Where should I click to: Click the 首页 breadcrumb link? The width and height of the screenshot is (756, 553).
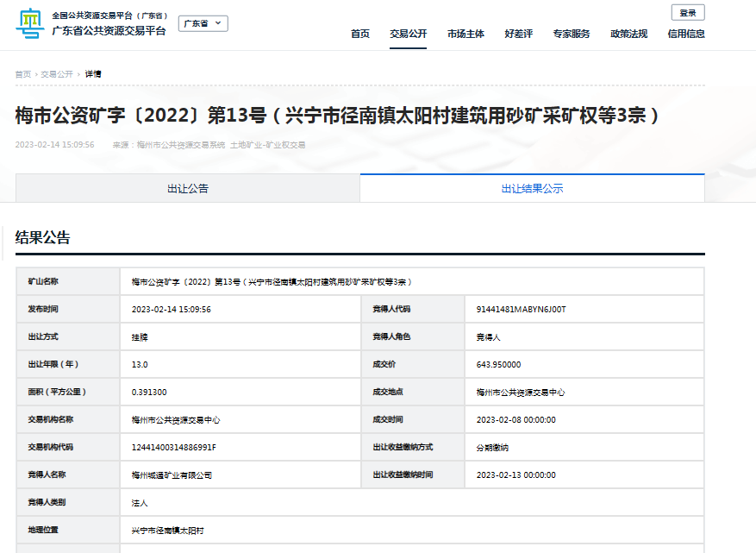coord(23,74)
